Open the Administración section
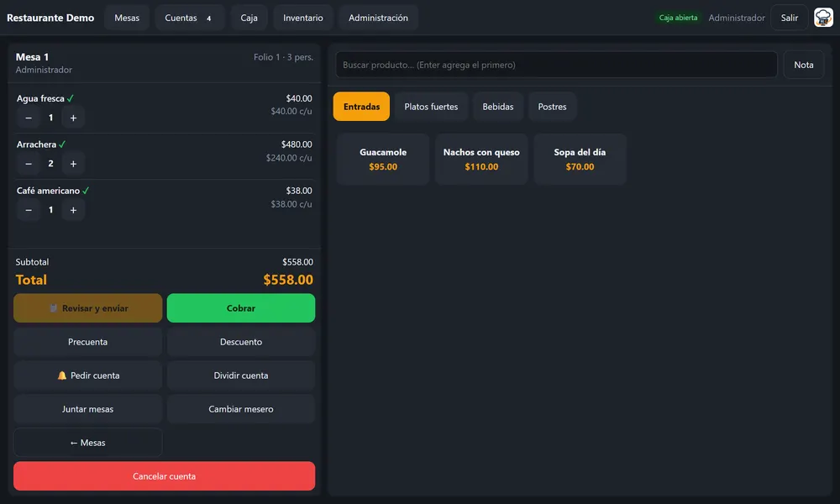The height and width of the screenshot is (504, 840). point(378,18)
